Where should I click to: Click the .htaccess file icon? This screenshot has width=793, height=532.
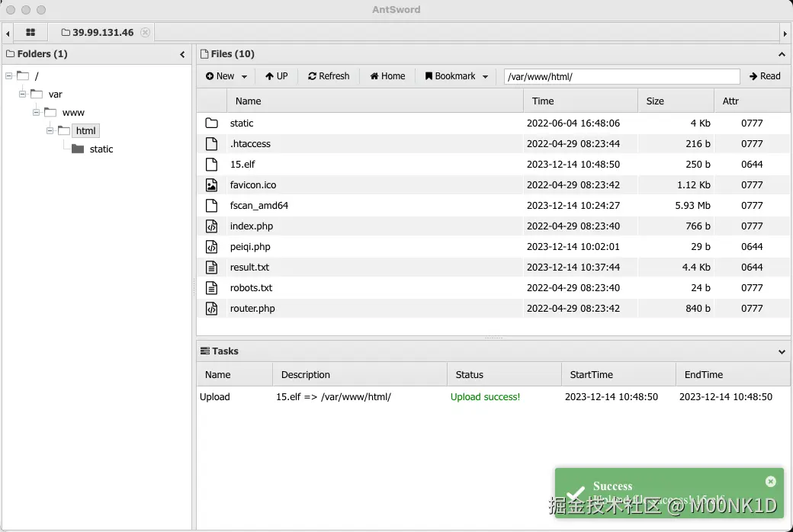(211, 144)
